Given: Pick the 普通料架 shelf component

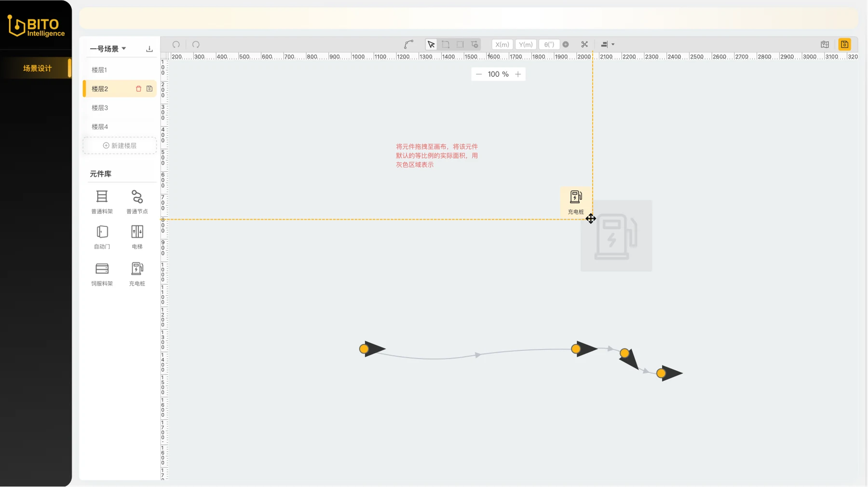Looking at the screenshot, I should coord(102,202).
